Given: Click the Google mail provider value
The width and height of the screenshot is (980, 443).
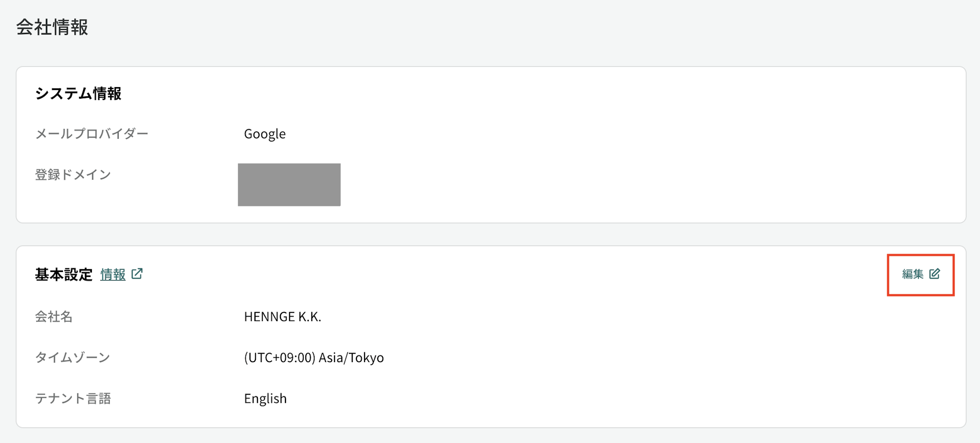Looking at the screenshot, I should click(265, 134).
